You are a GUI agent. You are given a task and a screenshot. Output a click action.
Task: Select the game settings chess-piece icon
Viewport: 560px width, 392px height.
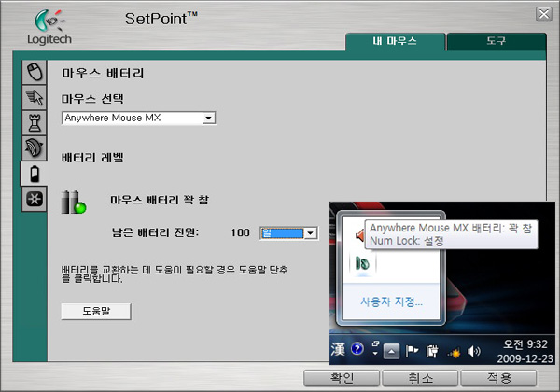[35, 123]
